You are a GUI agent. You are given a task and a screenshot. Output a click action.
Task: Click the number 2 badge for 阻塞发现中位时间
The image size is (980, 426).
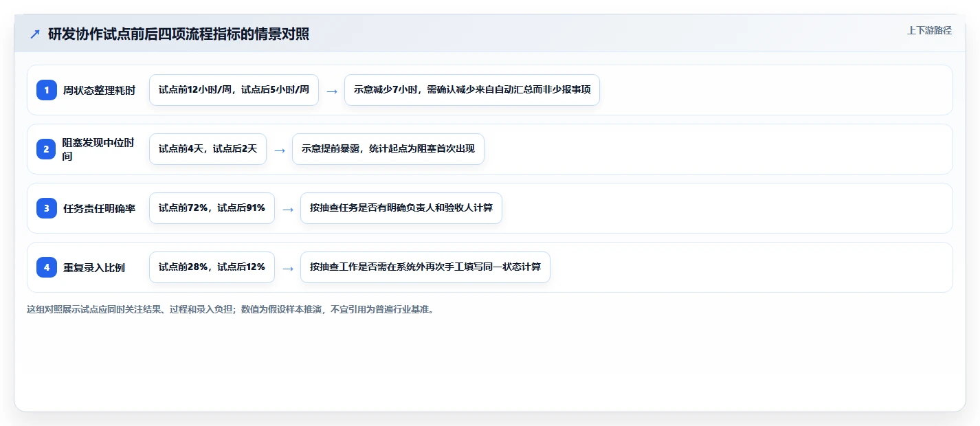pos(47,149)
